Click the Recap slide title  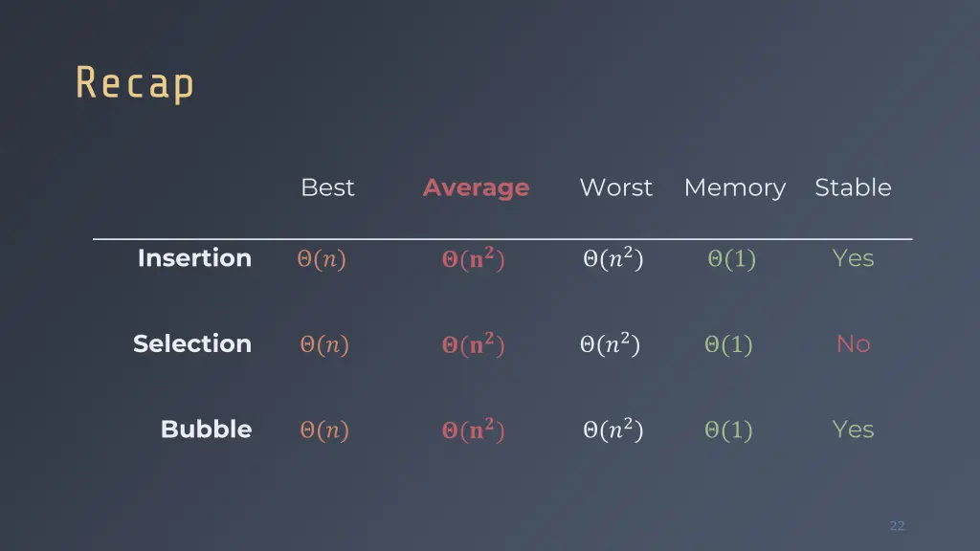[135, 84]
